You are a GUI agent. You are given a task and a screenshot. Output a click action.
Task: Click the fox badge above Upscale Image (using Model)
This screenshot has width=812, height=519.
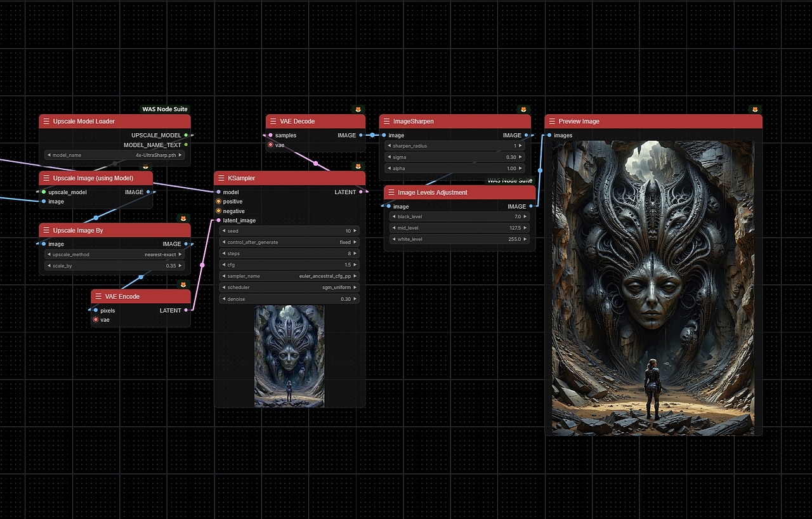pyautogui.click(x=145, y=167)
